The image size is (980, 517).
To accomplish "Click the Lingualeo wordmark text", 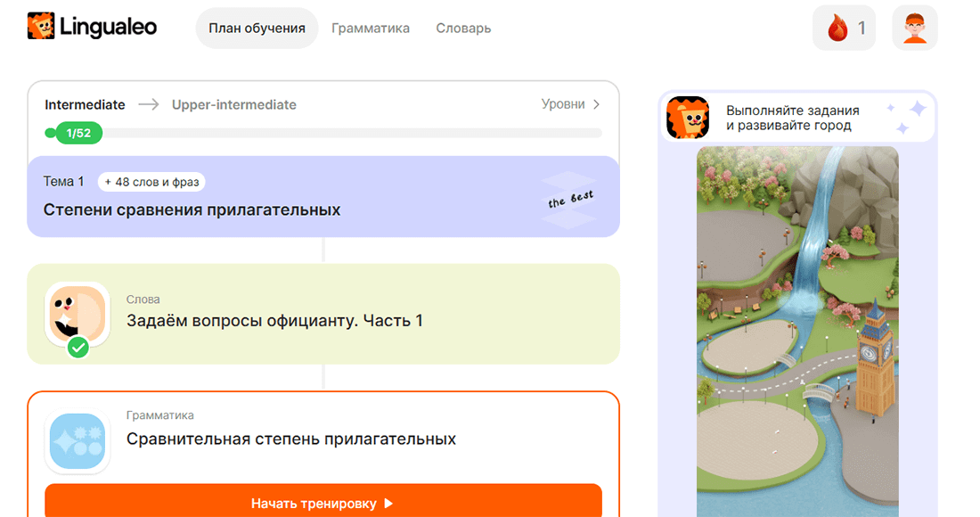I will 108,27.
